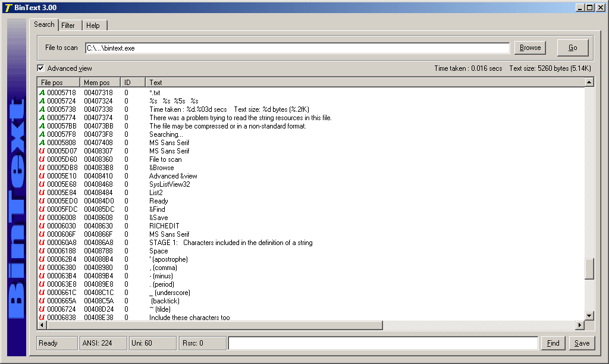Click the Unicode icon on RICHEDIT row
609x364 pixels.
tap(42, 226)
